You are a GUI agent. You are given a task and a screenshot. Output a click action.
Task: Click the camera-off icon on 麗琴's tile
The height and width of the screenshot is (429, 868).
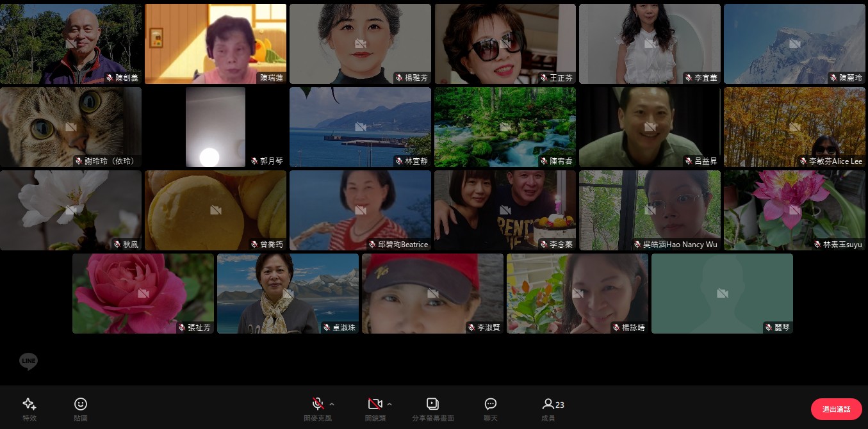point(722,293)
